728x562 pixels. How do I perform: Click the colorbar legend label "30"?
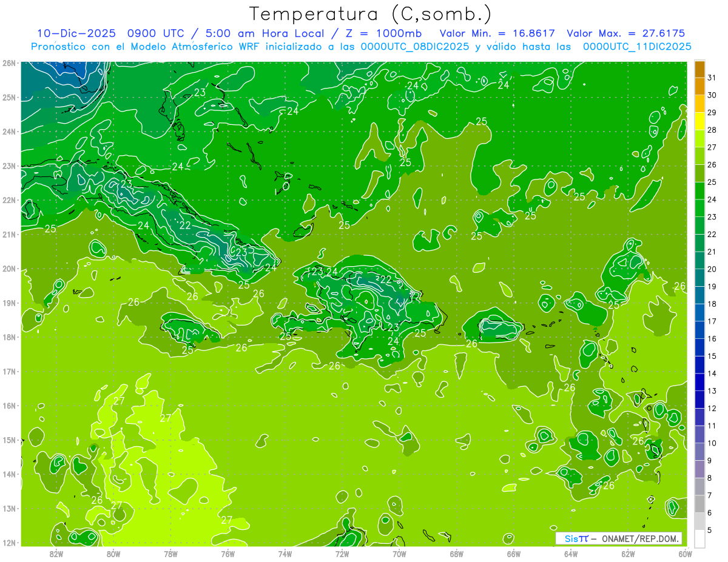click(712, 95)
